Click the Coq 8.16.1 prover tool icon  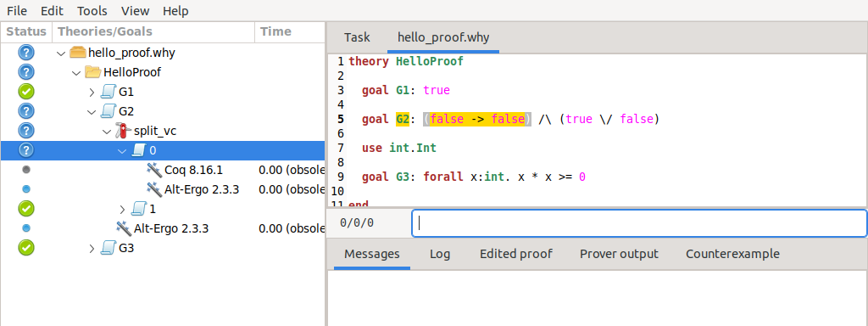coord(154,170)
